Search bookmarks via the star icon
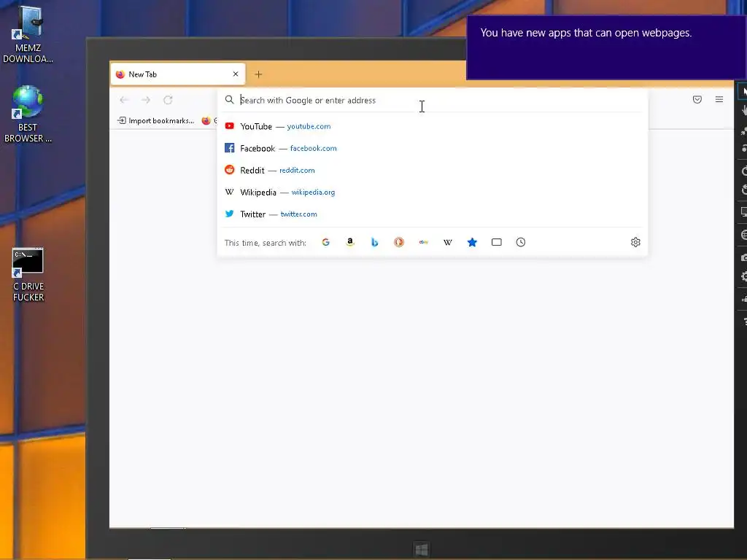Viewport: 747px width, 560px height. coord(472,242)
